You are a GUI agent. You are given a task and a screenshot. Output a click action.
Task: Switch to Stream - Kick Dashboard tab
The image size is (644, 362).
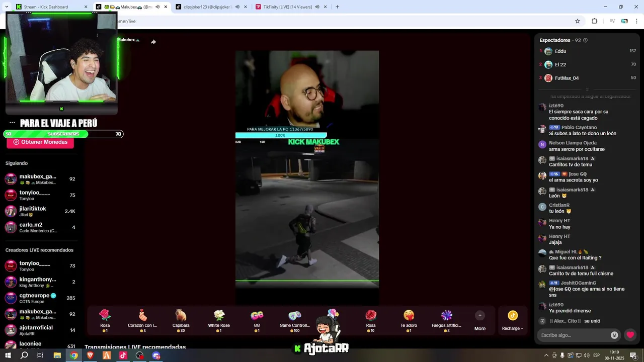[50, 7]
